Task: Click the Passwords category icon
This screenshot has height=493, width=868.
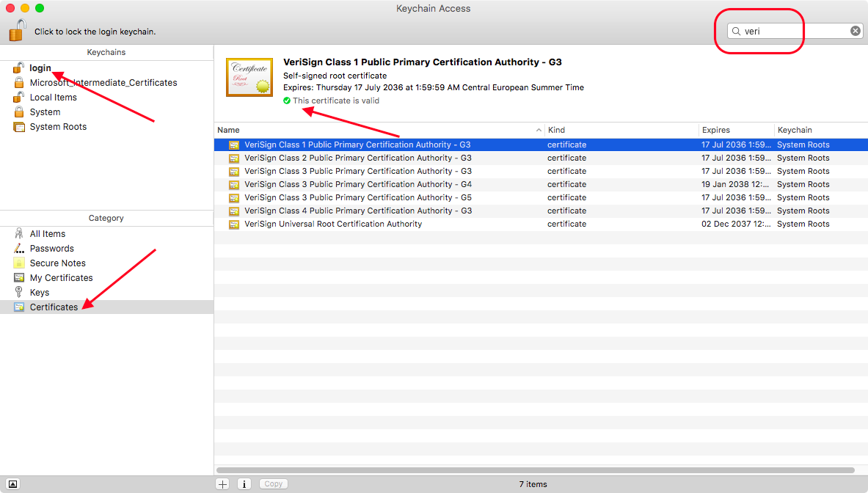Action: 19,249
